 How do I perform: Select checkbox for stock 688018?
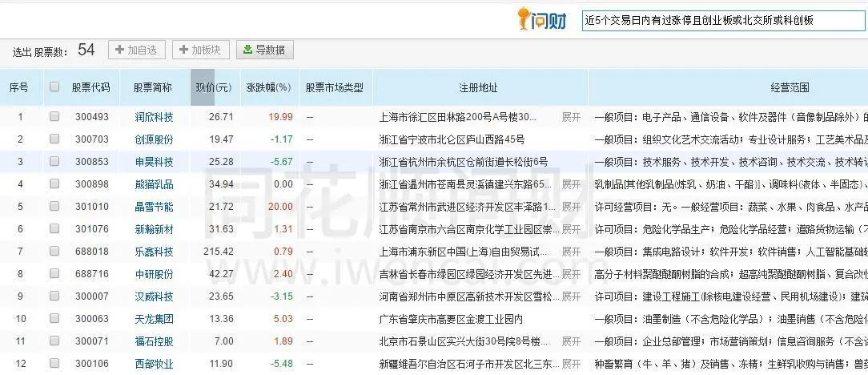54,251
